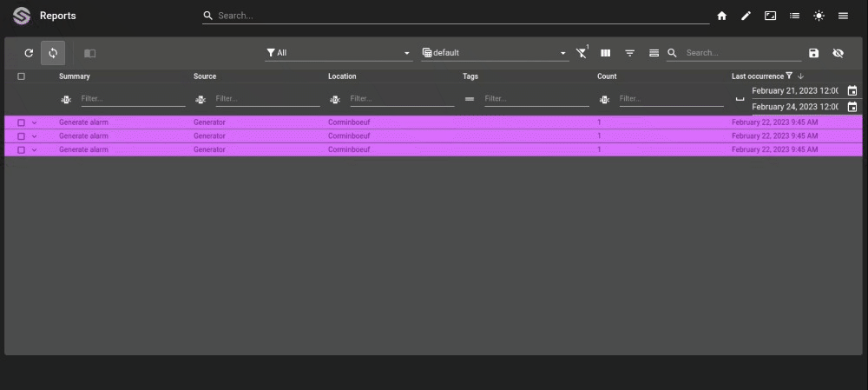Viewport: 868px width, 390px height.
Task: Open the Source filter operator abc icon
Action: pos(201,100)
